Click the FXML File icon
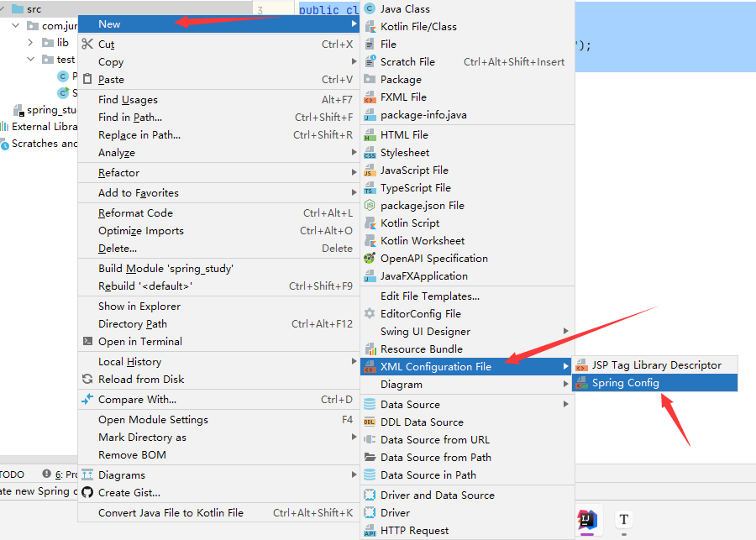This screenshot has height=540, width=756. 370,97
